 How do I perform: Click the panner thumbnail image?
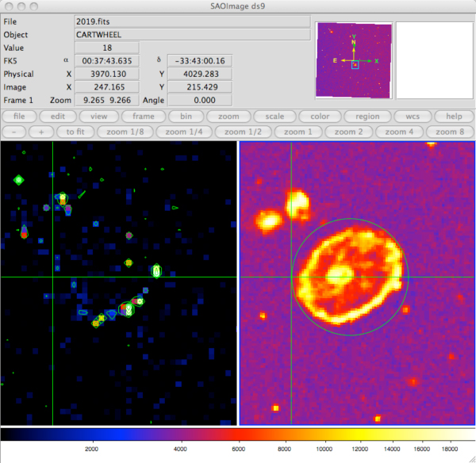tap(354, 60)
